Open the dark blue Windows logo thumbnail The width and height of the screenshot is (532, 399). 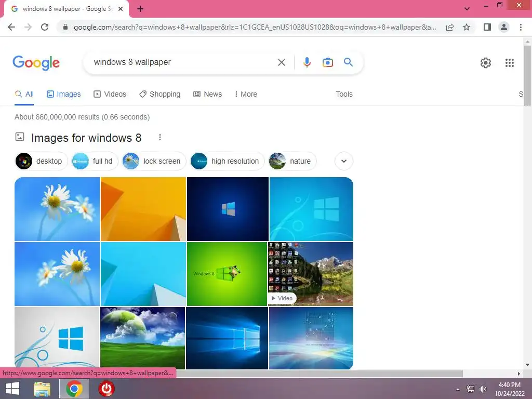click(228, 209)
